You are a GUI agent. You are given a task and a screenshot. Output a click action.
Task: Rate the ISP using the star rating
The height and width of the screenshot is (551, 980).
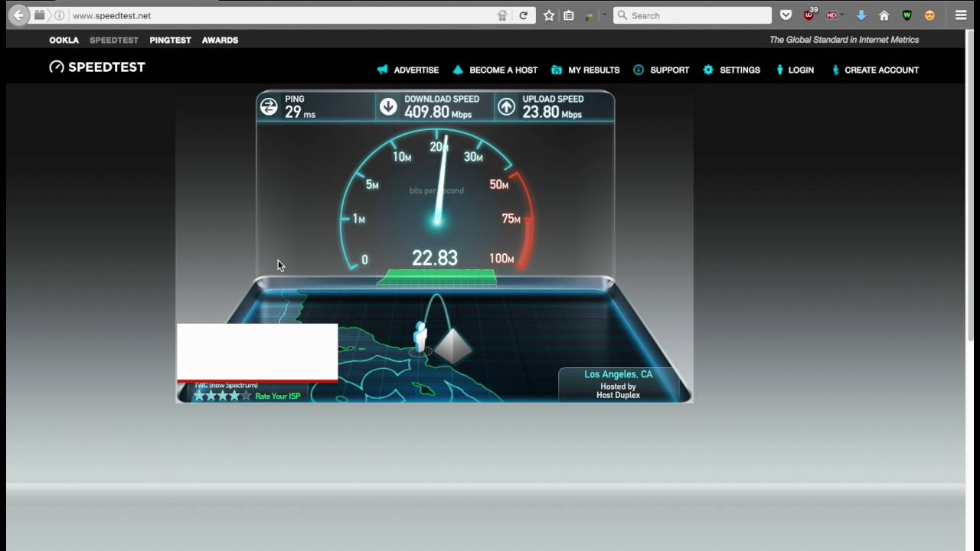tap(222, 396)
